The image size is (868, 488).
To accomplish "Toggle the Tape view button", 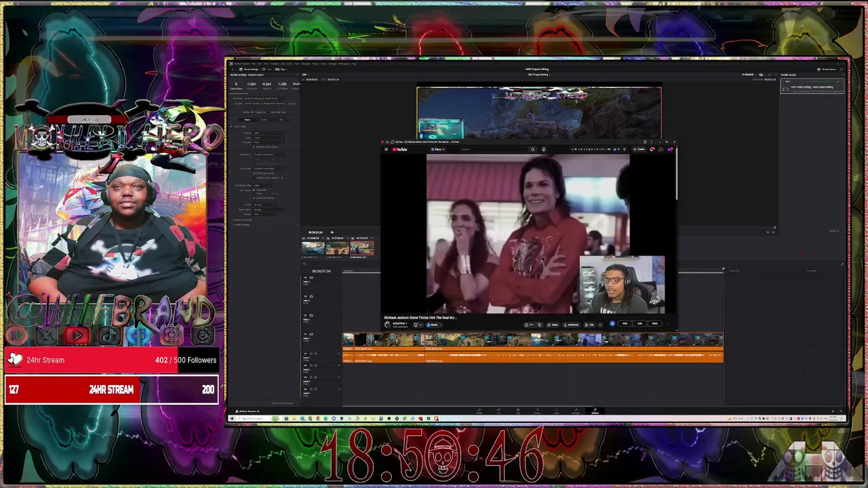I will click(268, 69).
